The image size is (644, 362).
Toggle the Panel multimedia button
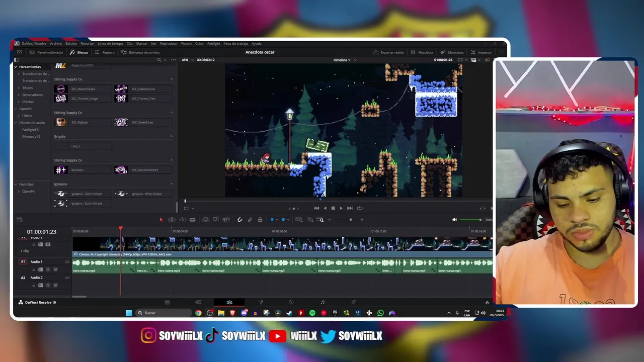point(46,52)
